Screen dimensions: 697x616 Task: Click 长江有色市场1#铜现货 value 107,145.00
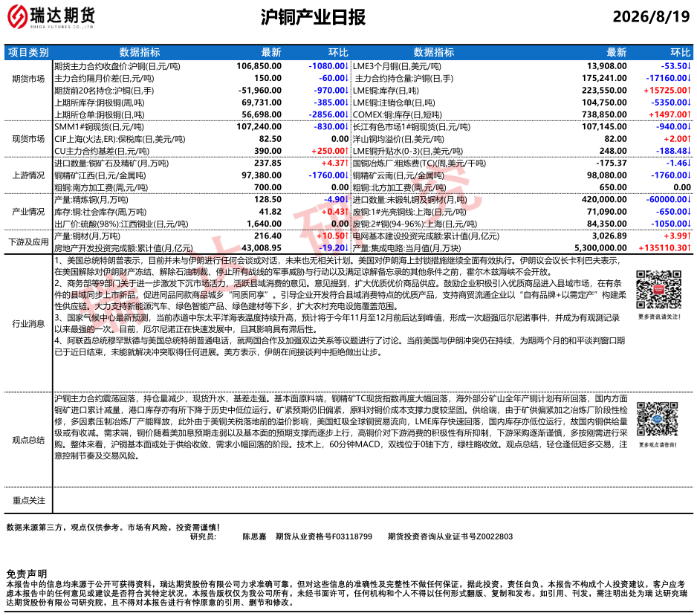[605, 126]
